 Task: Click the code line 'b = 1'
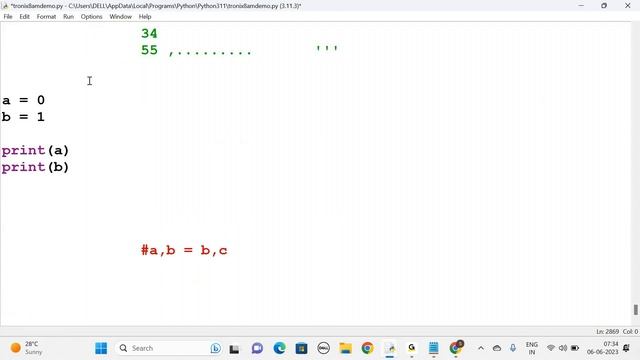23,117
